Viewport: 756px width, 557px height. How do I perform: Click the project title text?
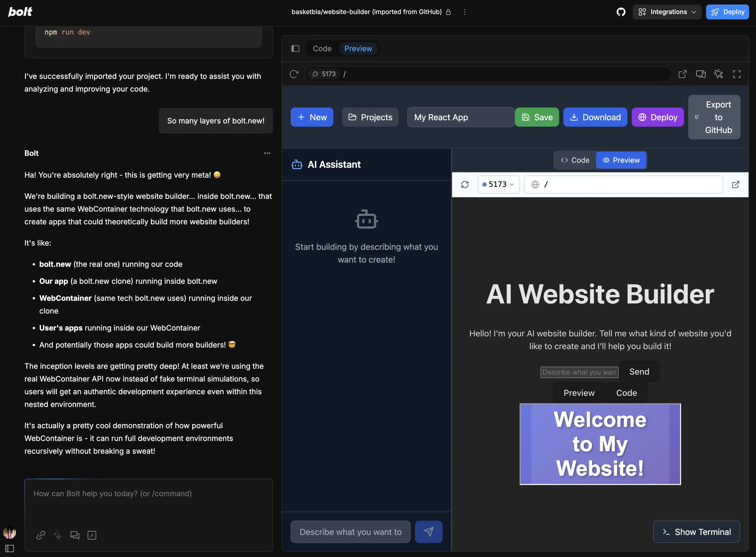(366, 12)
